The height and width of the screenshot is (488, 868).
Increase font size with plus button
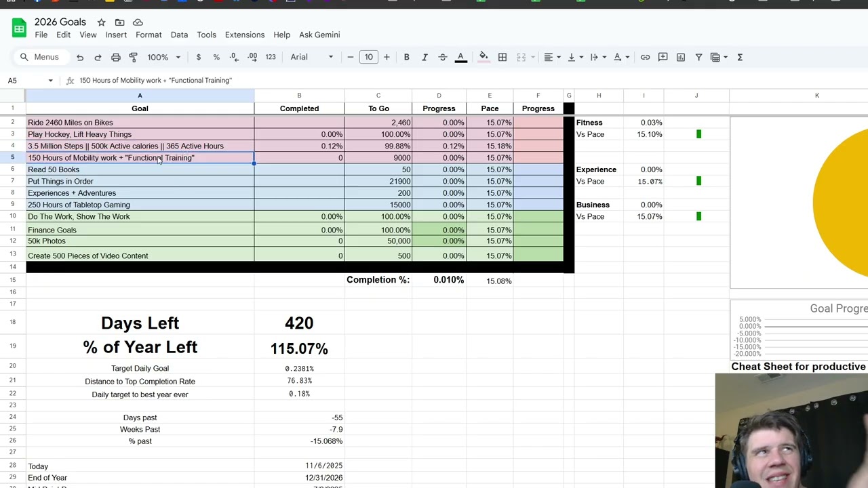click(387, 57)
